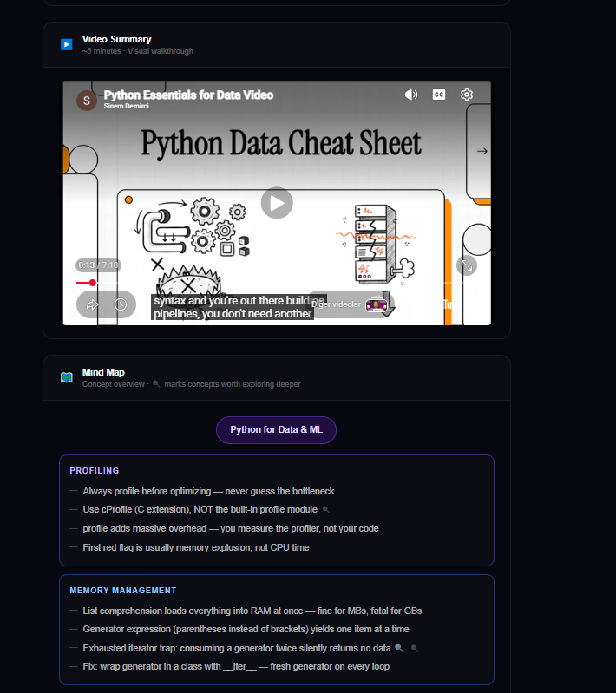This screenshot has width=616, height=693.
Task: Click the share arrow icon in the video
Action: (x=92, y=304)
